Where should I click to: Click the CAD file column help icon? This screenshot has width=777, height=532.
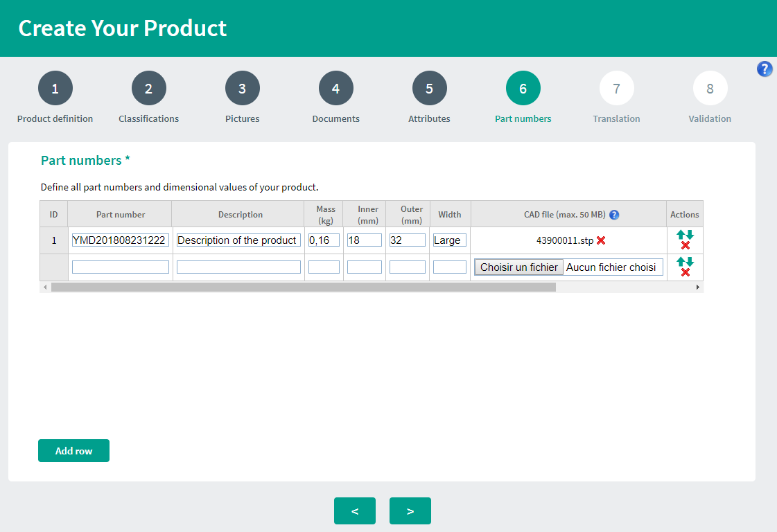614,215
